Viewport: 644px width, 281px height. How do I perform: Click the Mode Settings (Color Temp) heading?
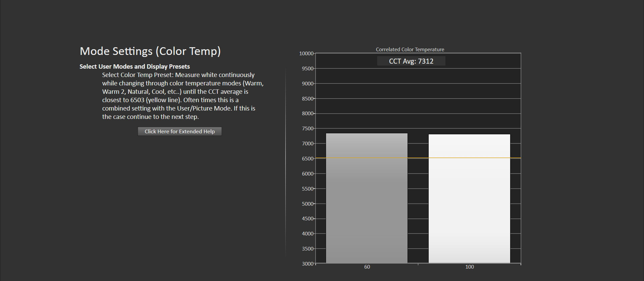150,51
